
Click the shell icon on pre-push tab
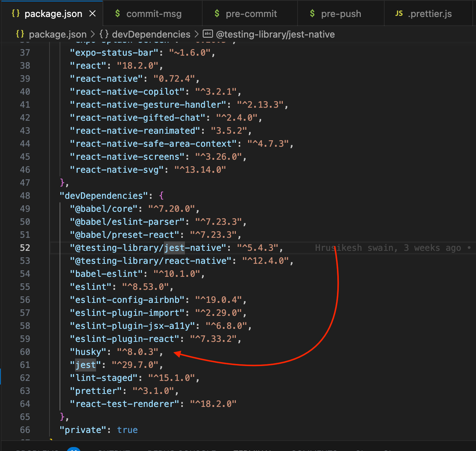(x=312, y=14)
